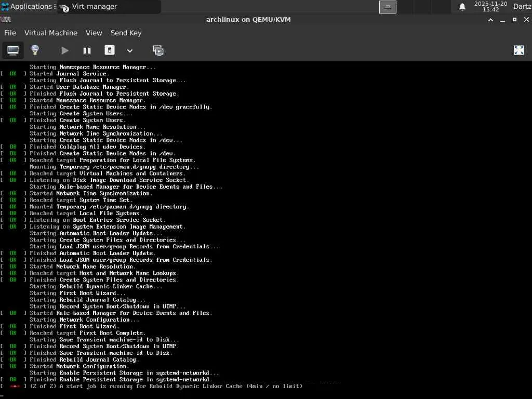Viewport: 532px width, 399px height.
Task: Click 'Starting First Boot Wizard...' line
Action: click(x=78, y=293)
